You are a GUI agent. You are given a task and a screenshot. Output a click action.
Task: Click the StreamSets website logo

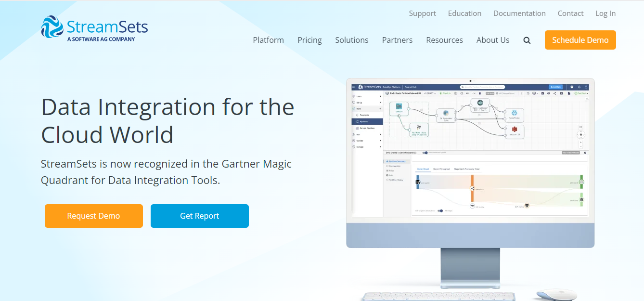[94, 29]
